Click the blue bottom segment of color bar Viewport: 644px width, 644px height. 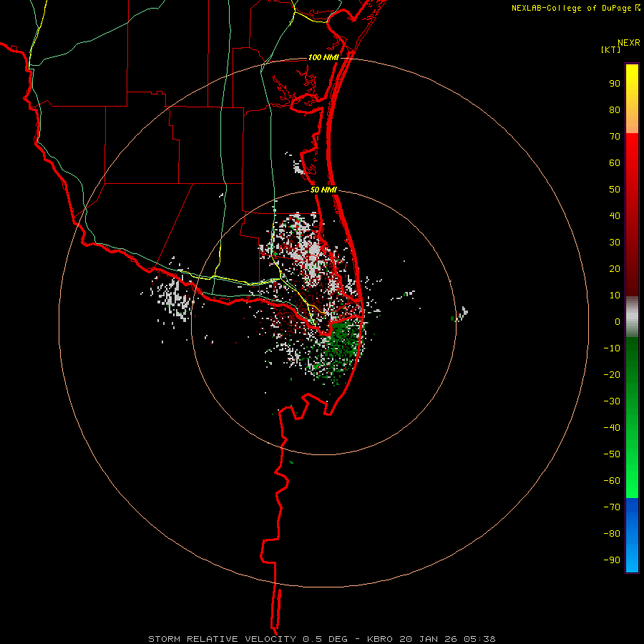click(x=632, y=535)
